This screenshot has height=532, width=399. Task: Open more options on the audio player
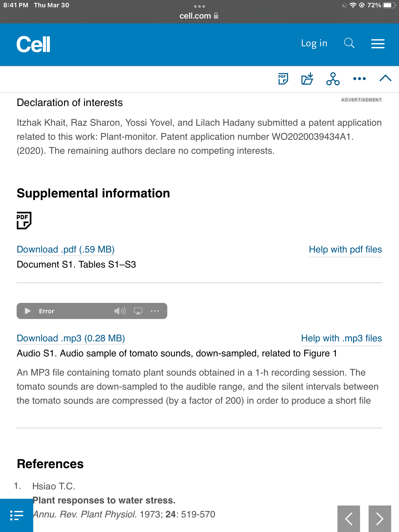[155, 311]
